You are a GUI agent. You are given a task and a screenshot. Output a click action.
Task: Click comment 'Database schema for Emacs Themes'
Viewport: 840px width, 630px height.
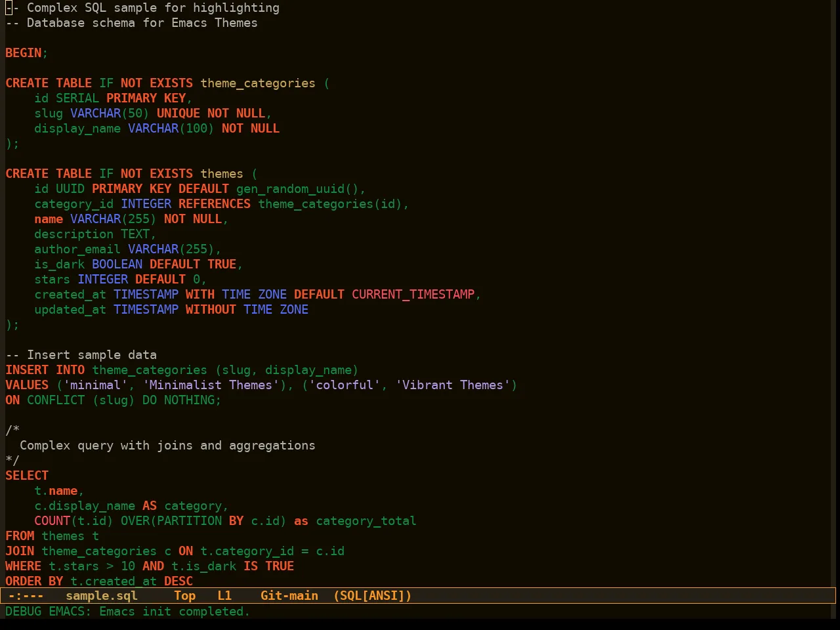pyautogui.click(x=131, y=23)
